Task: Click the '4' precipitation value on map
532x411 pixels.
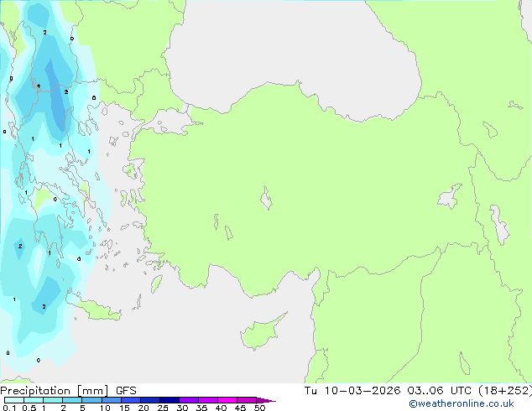Action: (39, 86)
